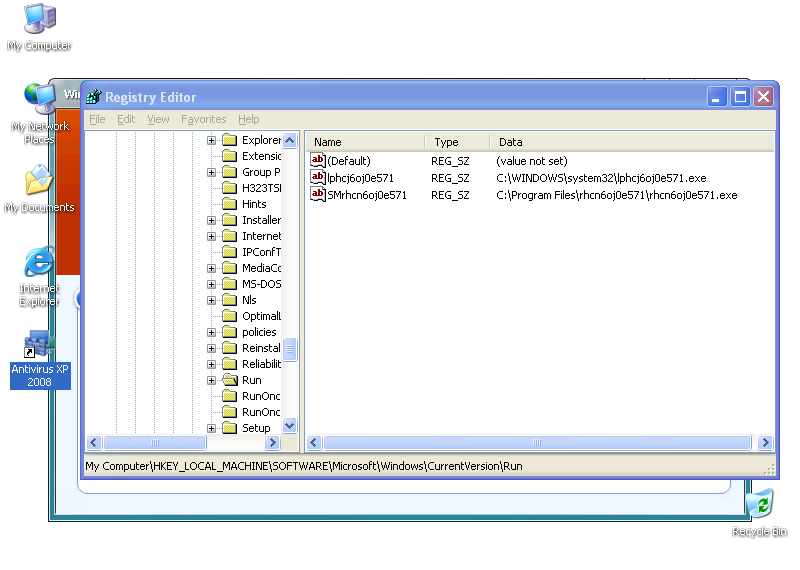Screen dimensions: 800x570
Task: Click the tree pane vertical scroll thumb
Action: 289,349
